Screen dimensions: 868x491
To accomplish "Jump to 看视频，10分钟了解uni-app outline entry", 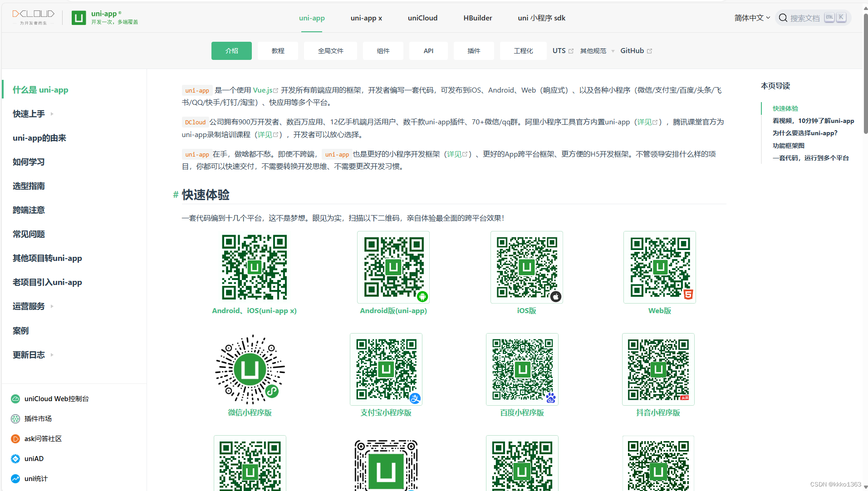I will click(813, 121).
